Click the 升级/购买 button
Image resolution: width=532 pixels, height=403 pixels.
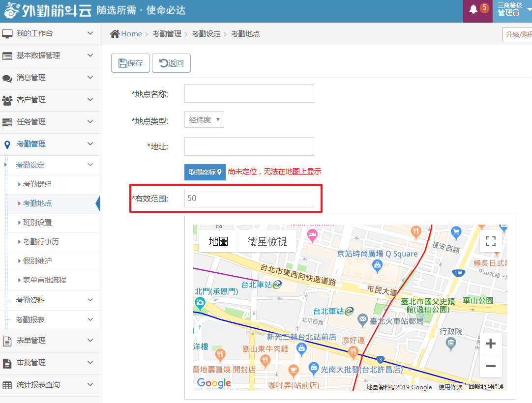[517, 34]
